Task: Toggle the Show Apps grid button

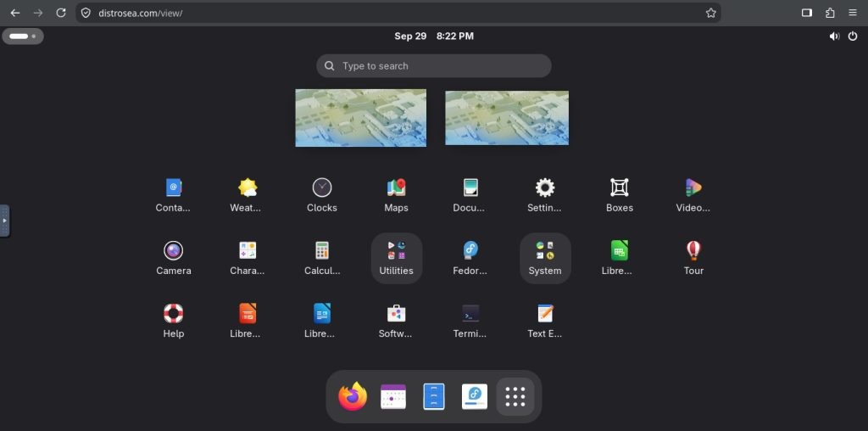Action: (515, 397)
